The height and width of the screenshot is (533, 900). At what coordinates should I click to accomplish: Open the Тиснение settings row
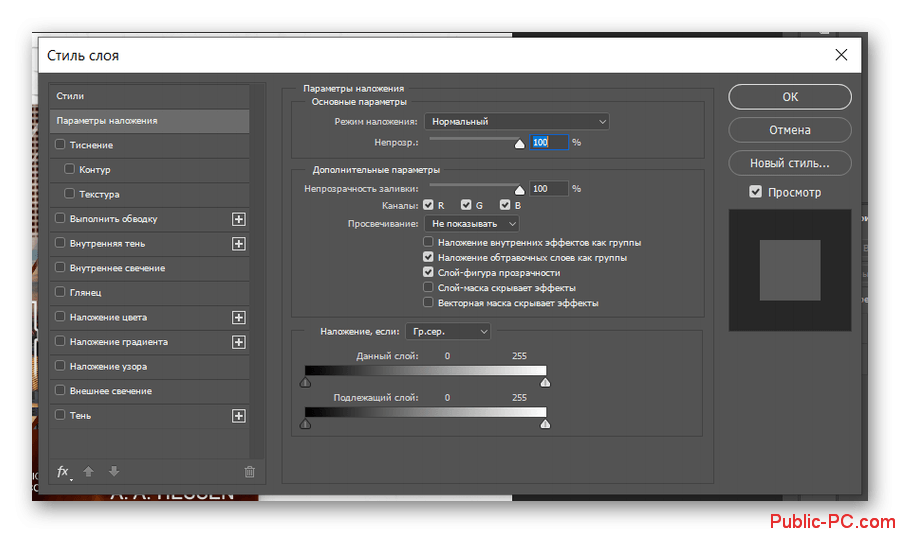click(149, 145)
